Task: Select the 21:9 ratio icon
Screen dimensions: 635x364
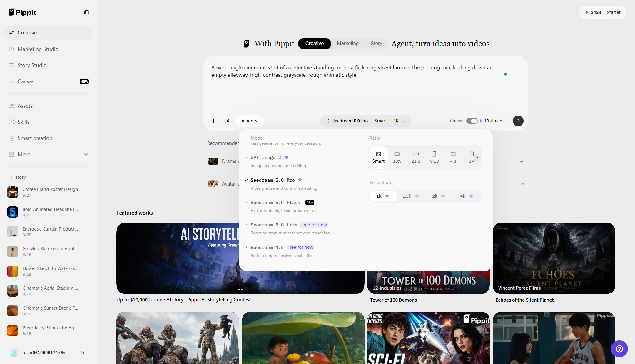Action: pos(416,158)
